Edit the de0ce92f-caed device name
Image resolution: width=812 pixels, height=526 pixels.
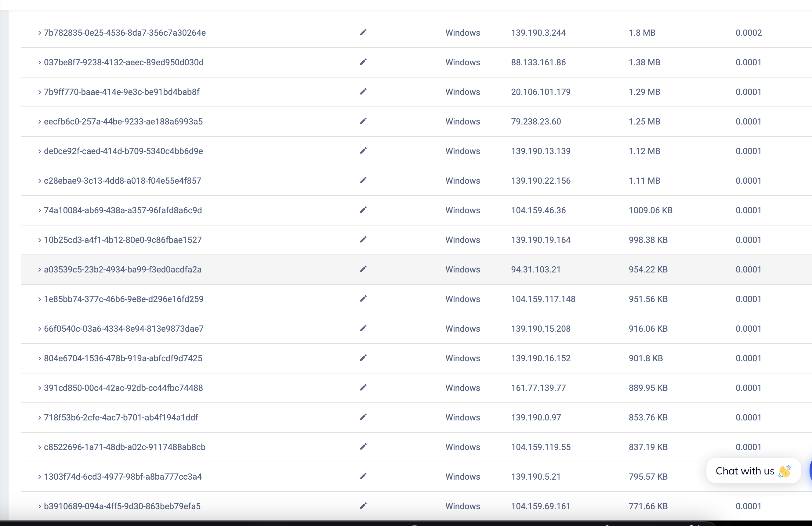pos(363,151)
